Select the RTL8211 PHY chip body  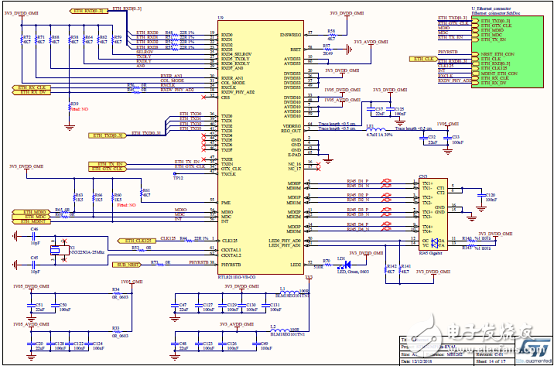coord(260,147)
